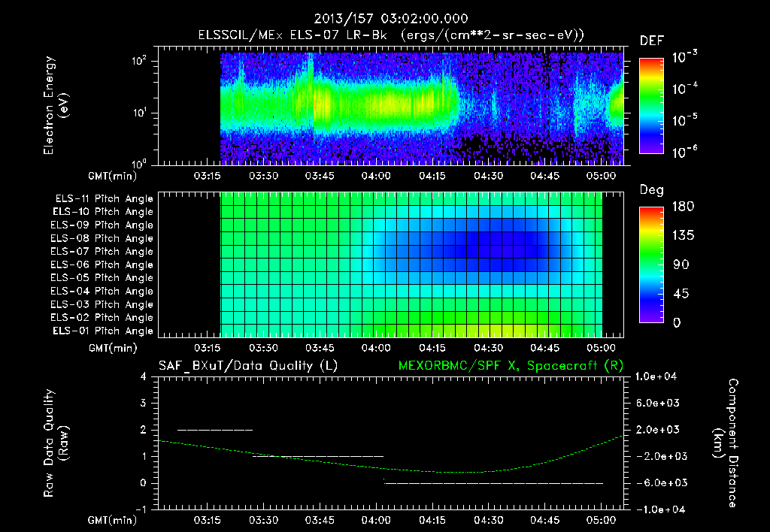The width and height of the screenshot is (770, 532).
Task: Click the green MEXORBMC/SPF X, Spacecraft (R) legend
Action: (x=511, y=366)
